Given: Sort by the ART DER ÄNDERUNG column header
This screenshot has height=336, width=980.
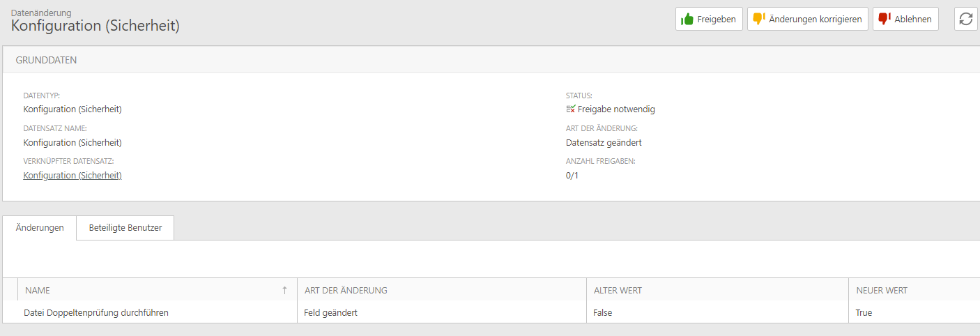Looking at the screenshot, I should tap(442, 290).
